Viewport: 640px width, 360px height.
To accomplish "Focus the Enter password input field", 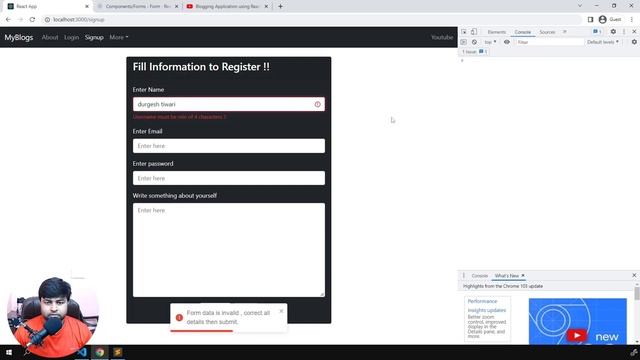I will 229,178.
